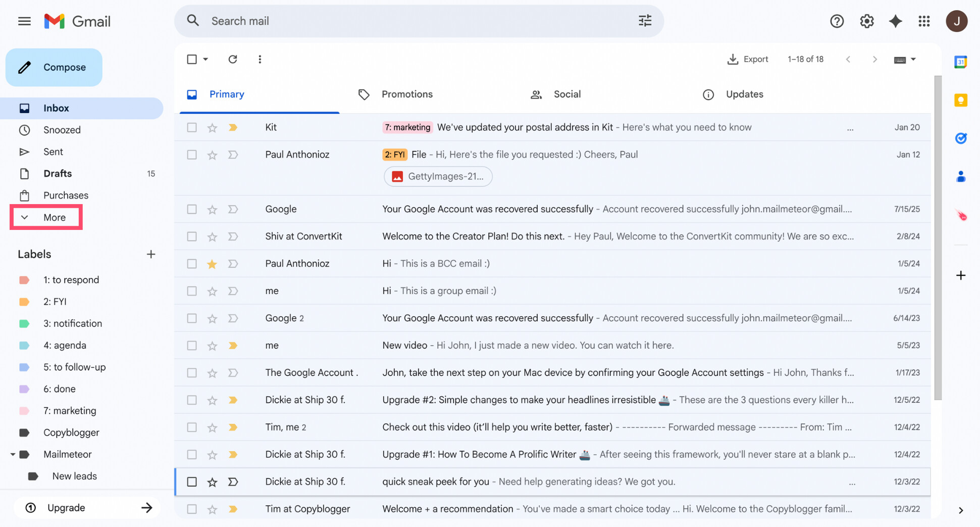Expand the More section in the sidebar
Viewport: 980px width, 527px height.
46,217
